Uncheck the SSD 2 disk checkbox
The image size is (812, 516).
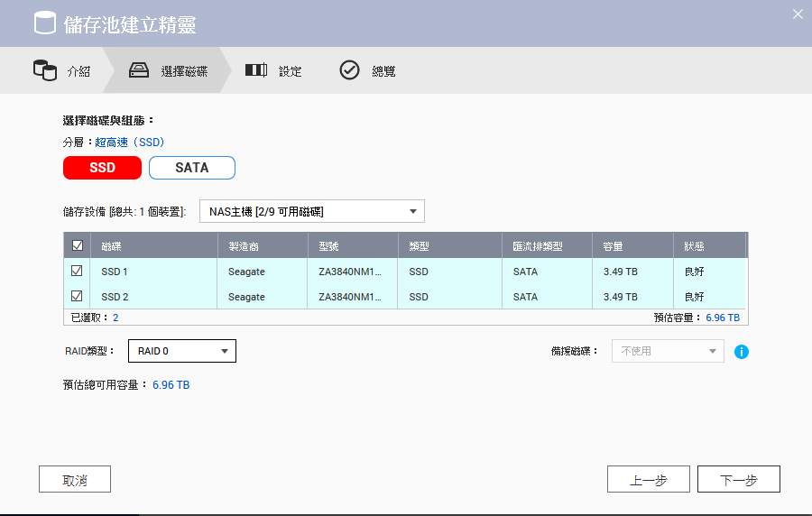coord(77,296)
